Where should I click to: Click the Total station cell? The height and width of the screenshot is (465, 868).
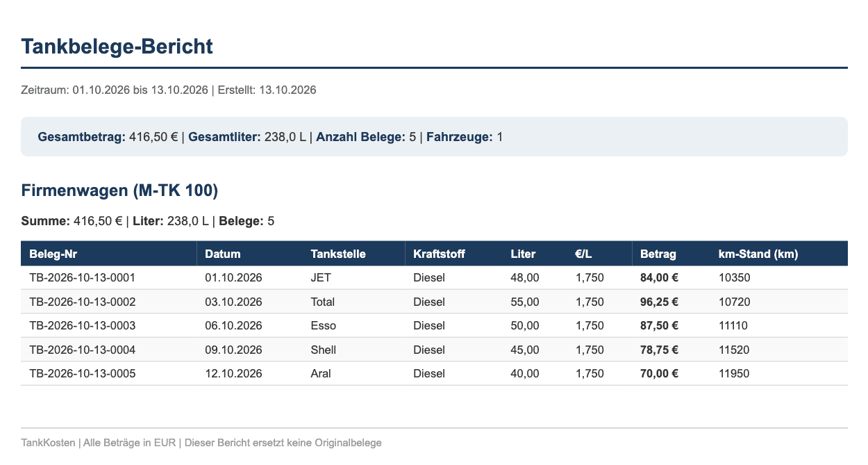click(323, 302)
